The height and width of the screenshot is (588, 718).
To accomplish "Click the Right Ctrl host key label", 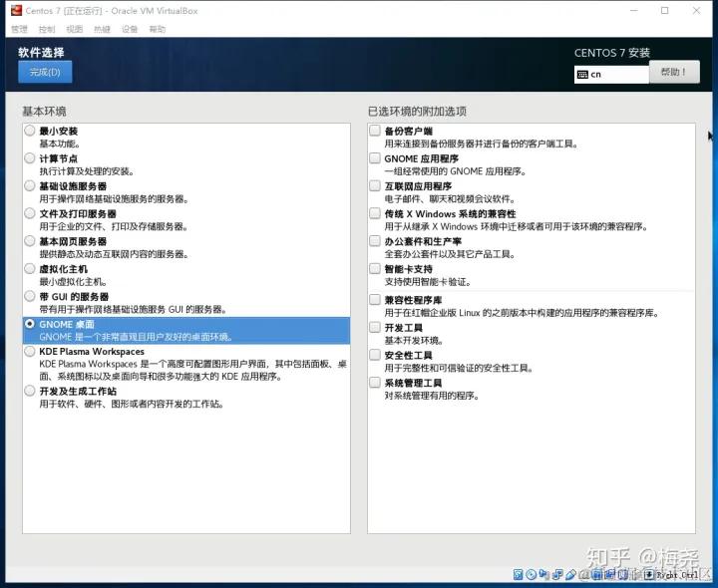I will click(x=678, y=575).
